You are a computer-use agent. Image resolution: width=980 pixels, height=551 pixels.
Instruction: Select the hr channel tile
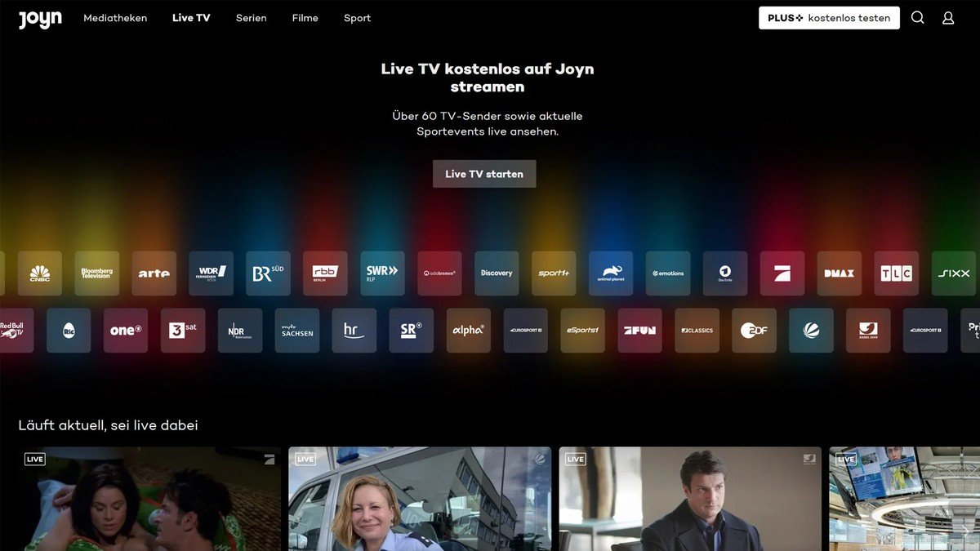[354, 331]
